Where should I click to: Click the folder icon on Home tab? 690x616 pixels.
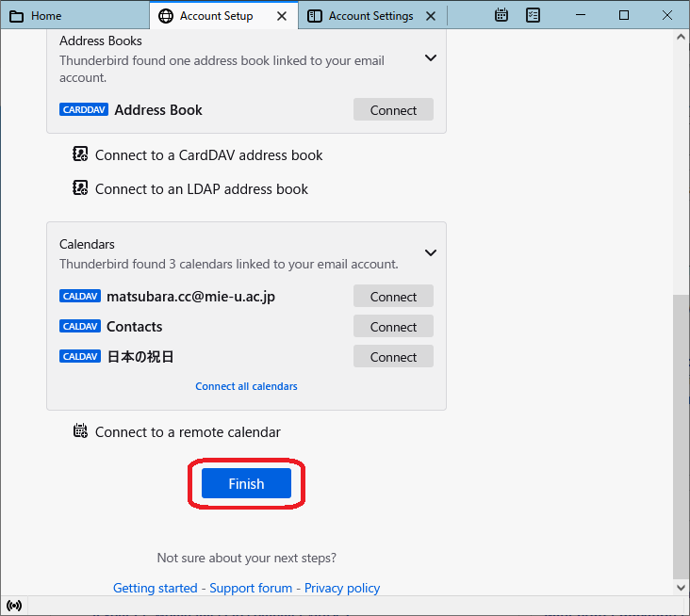tap(17, 16)
